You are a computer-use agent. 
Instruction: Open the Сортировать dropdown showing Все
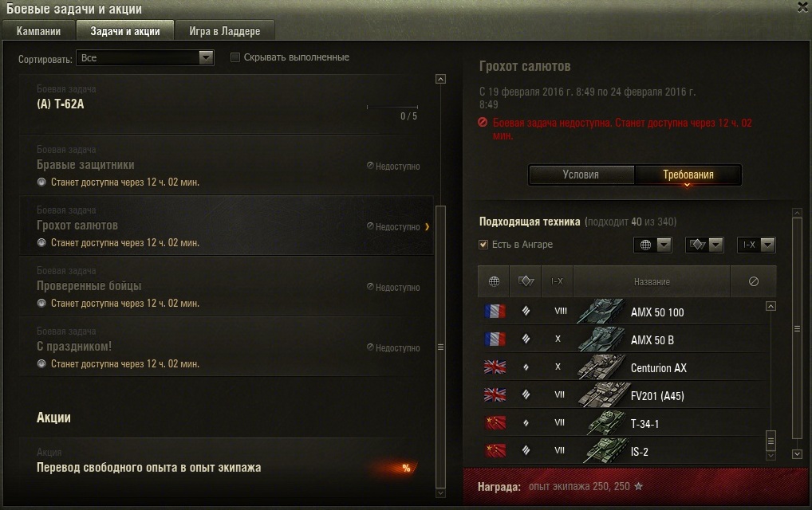click(144, 58)
